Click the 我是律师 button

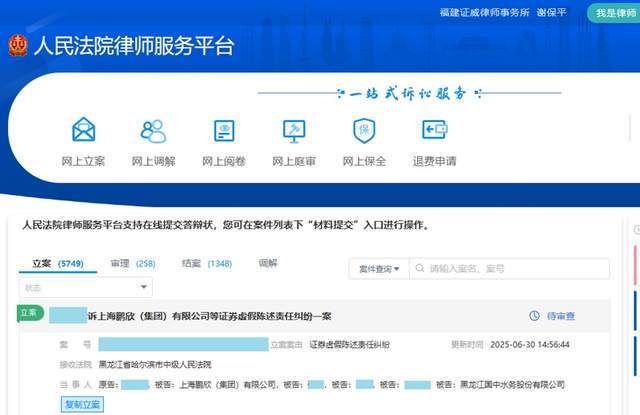[x=611, y=12]
